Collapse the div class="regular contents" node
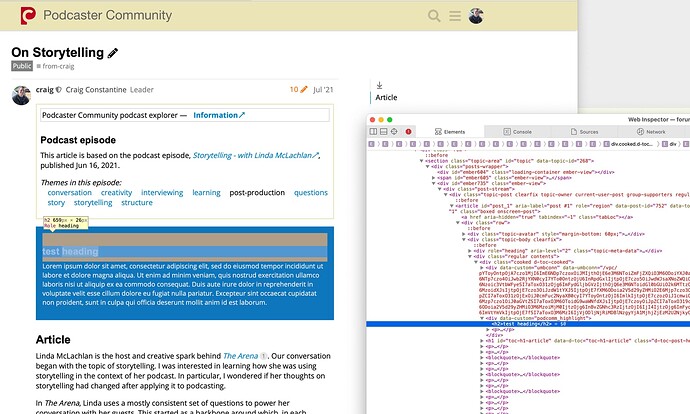Image resolution: width=690 pixels, height=414 pixels. 470,256
